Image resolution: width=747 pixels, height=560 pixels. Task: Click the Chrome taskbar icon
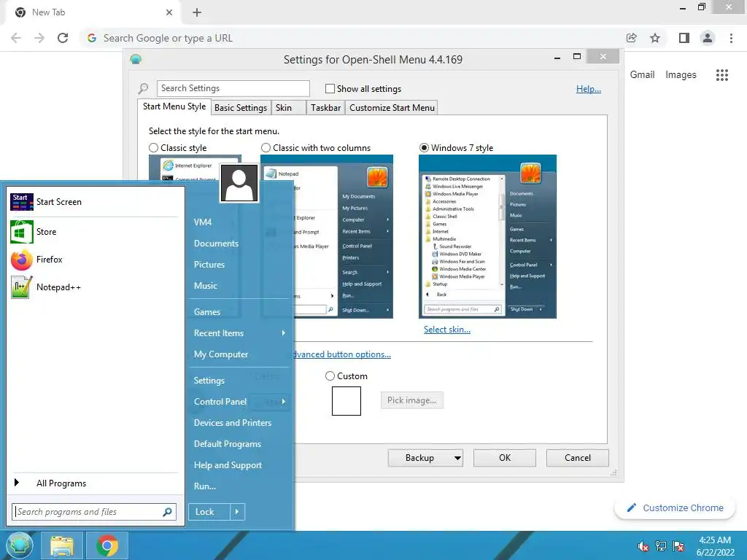(107, 545)
